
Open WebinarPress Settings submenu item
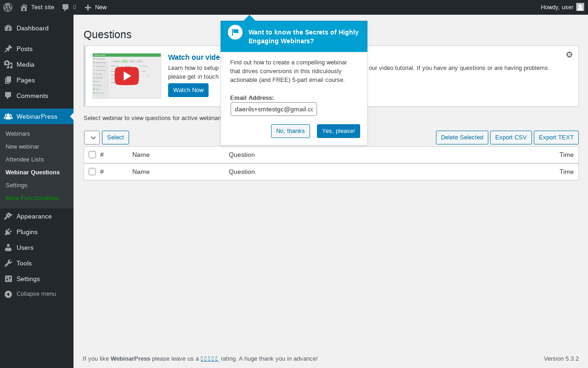click(x=17, y=185)
